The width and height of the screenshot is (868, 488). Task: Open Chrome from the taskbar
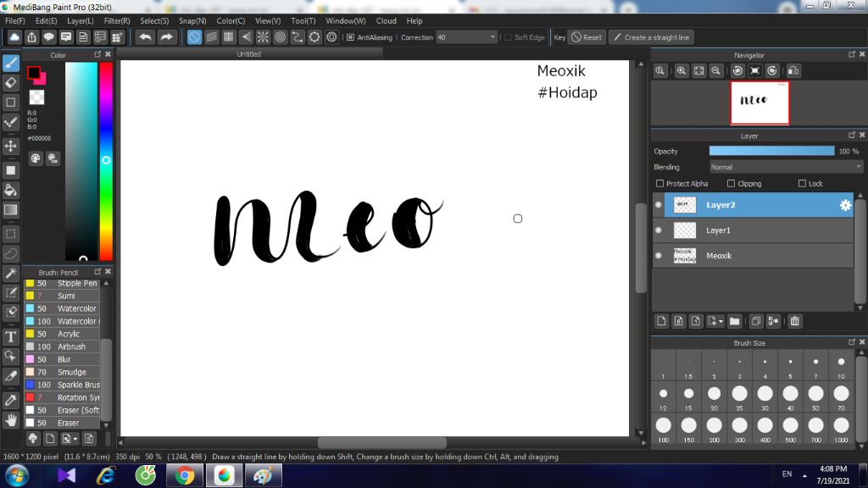pyautogui.click(x=185, y=475)
